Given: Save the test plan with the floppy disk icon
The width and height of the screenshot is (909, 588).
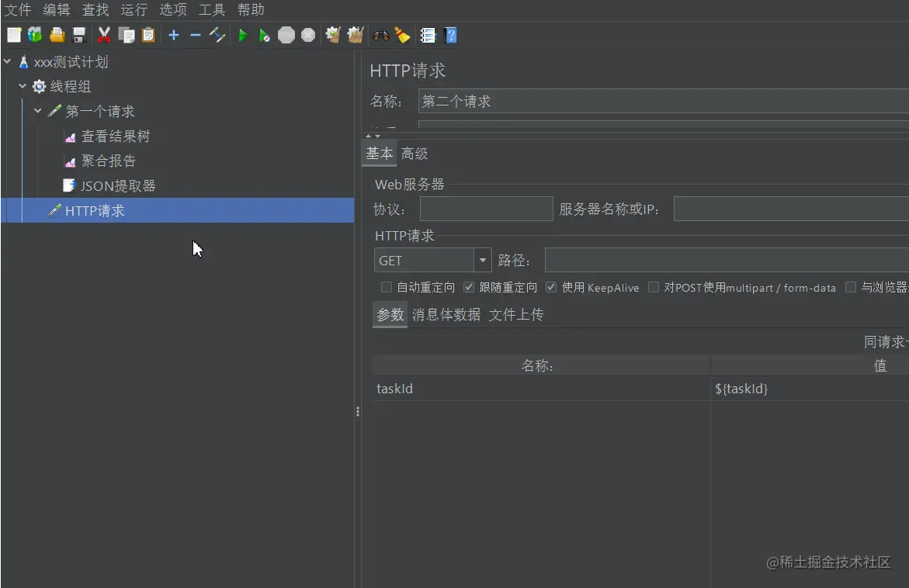Looking at the screenshot, I should point(79,36).
